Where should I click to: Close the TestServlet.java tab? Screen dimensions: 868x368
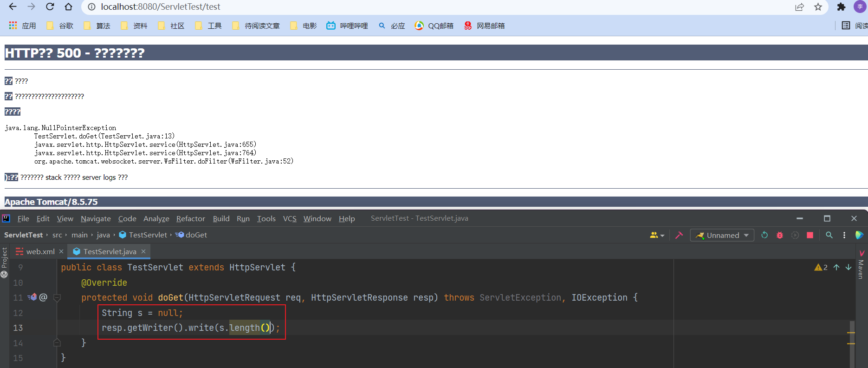pos(143,251)
